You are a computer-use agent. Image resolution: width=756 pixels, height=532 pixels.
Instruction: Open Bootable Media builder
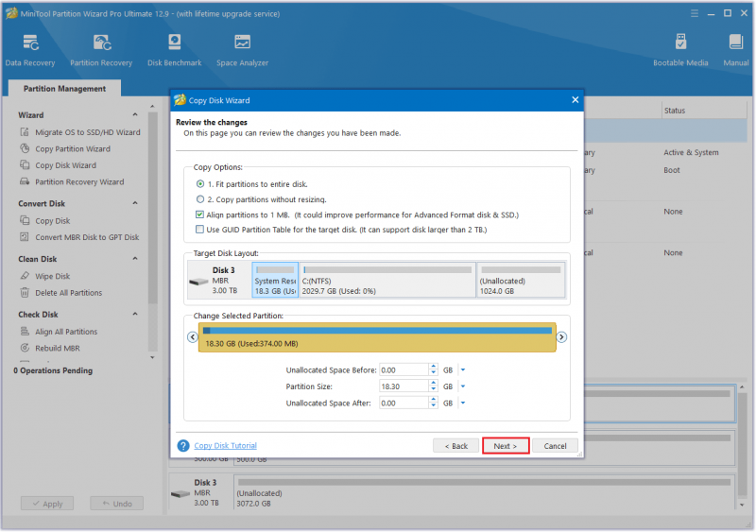[680, 50]
